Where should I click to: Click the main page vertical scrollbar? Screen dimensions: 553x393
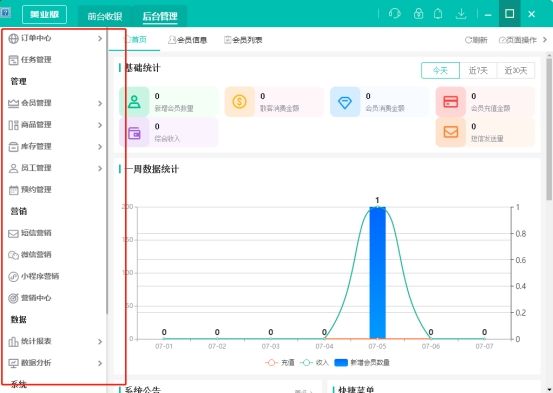pyautogui.click(x=549, y=129)
